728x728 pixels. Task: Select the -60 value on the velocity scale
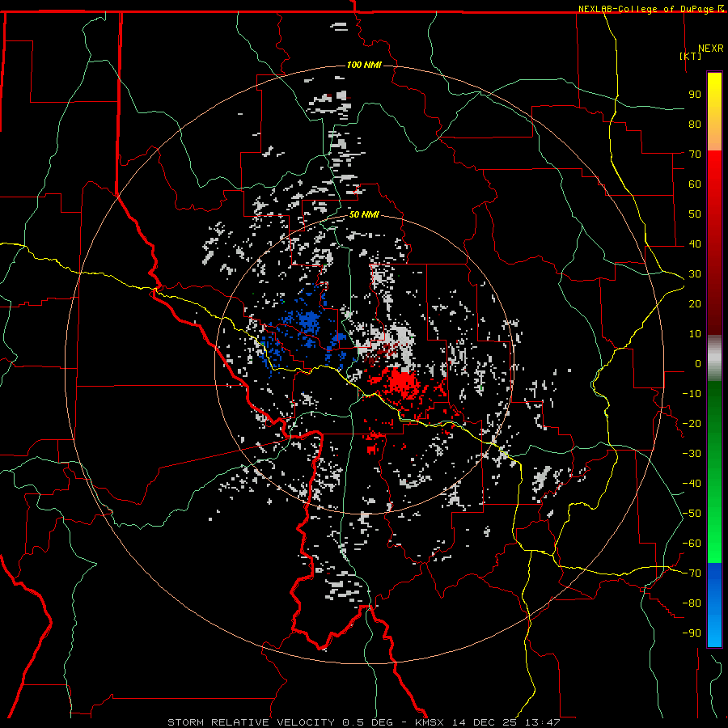point(692,544)
